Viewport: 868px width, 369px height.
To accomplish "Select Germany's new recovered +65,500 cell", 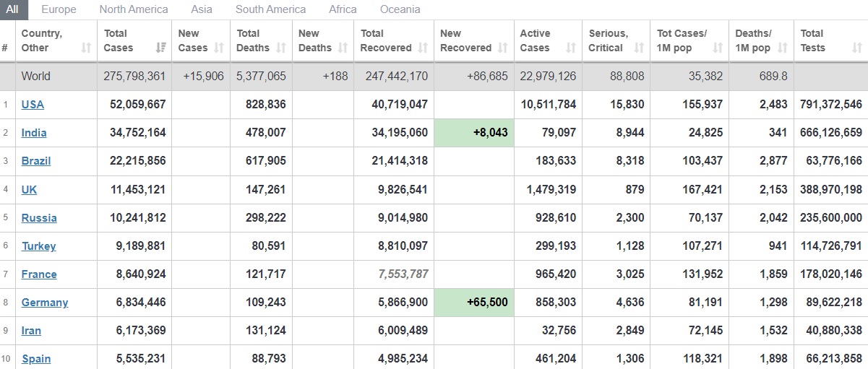I will (474, 303).
